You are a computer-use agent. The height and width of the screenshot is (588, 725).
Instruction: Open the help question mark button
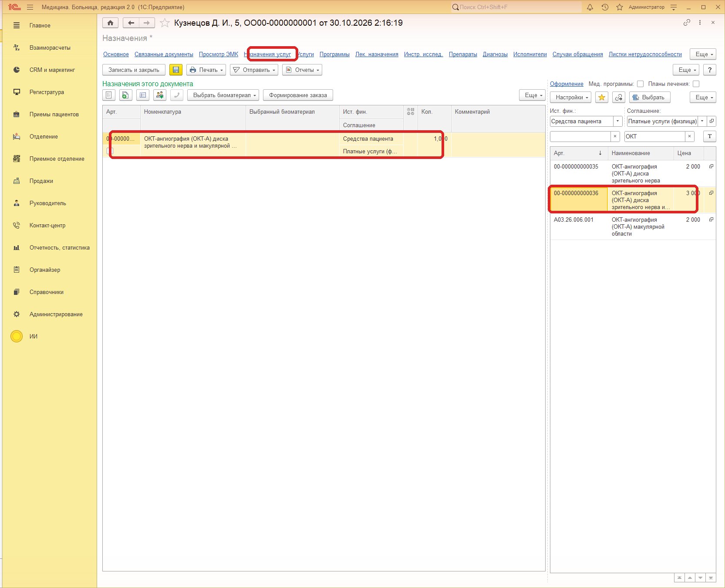click(x=710, y=70)
